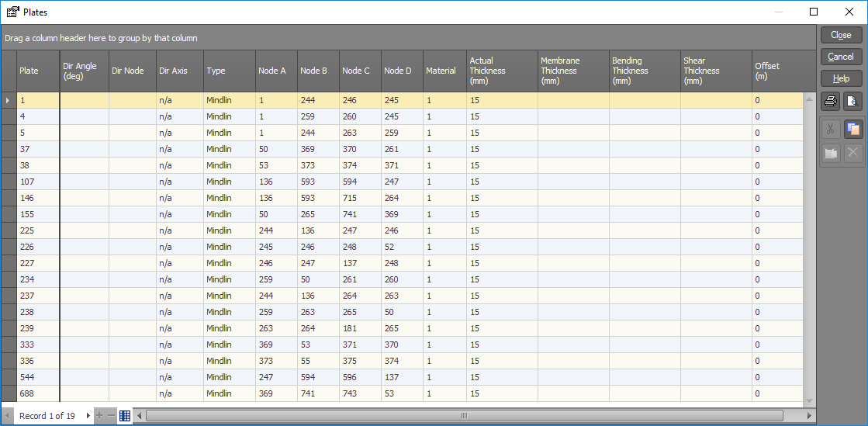
Task: Click Dir Angle cell in plate 234 row
Action: 84,280
